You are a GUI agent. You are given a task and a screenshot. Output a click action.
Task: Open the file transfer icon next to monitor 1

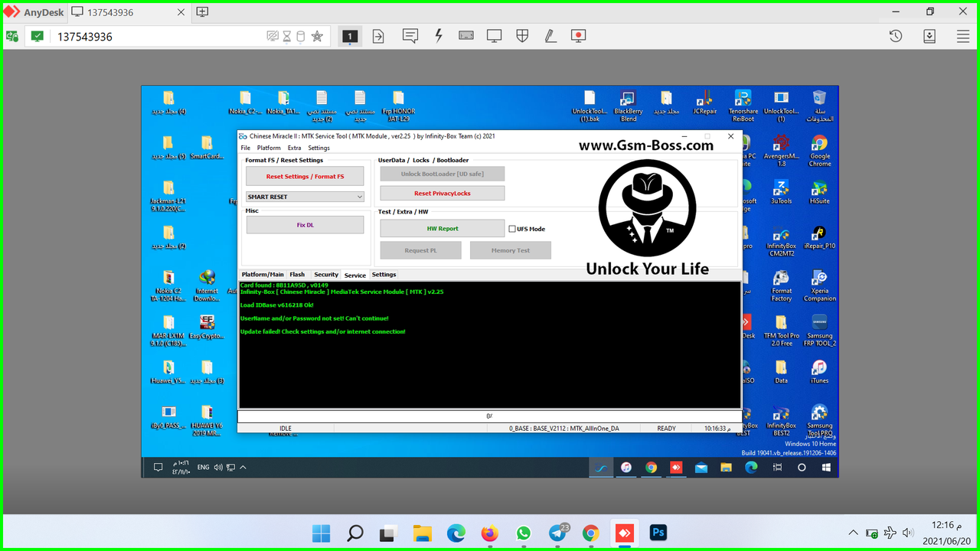coord(378,36)
